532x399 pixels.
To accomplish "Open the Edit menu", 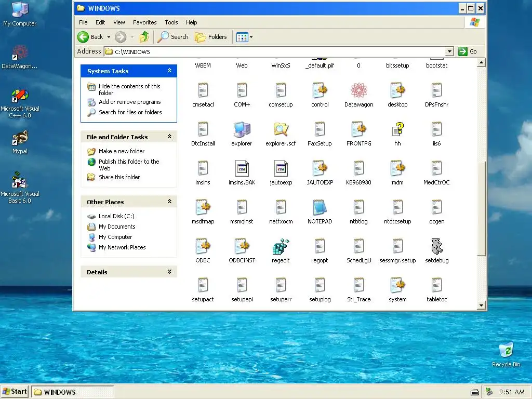I will tap(100, 22).
